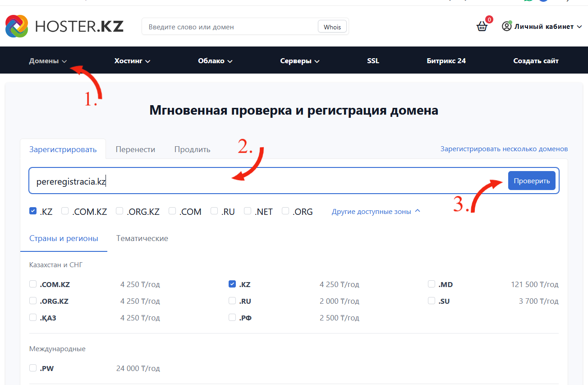Collapse Другие доступные зоны list
The height and width of the screenshot is (385, 588).
pos(376,211)
